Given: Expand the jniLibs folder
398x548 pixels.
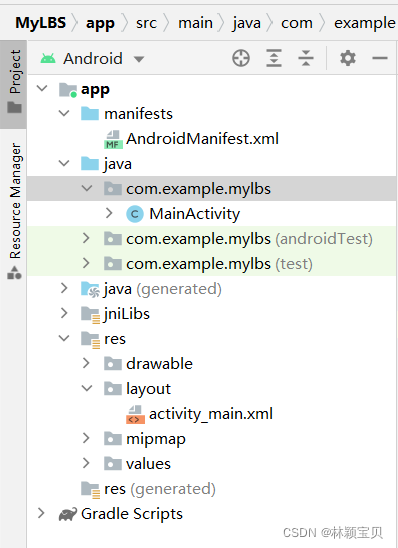Looking at the screenshot, I should point(64,313).
